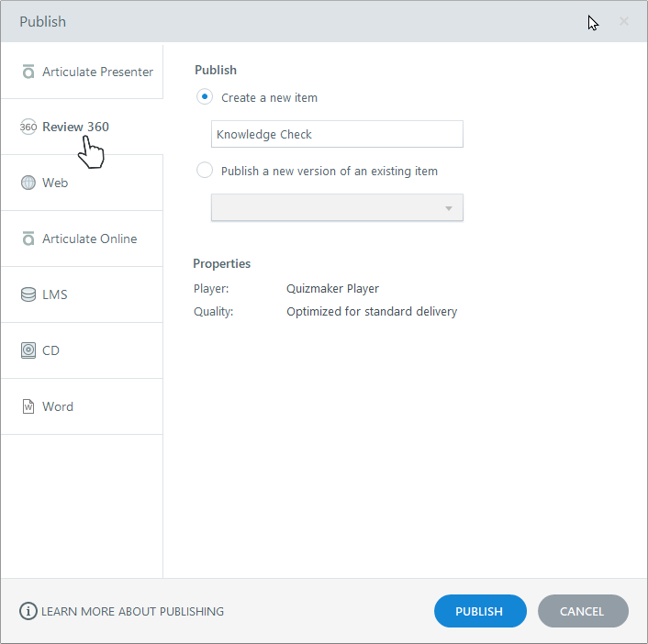
Task: Click the Review 360 circular icon
Action: (x=28, y=127)
